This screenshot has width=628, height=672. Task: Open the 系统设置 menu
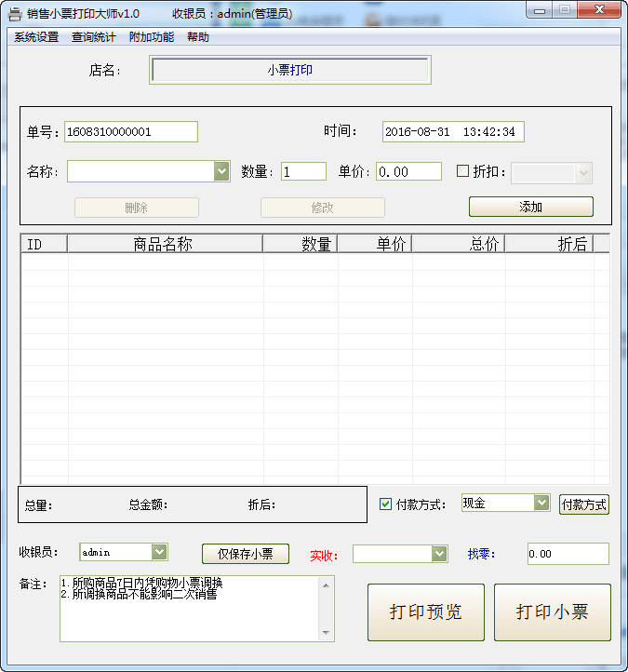36,37
